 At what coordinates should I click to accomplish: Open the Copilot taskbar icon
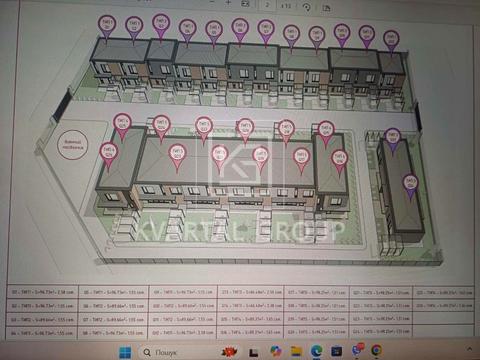[276, 351]
